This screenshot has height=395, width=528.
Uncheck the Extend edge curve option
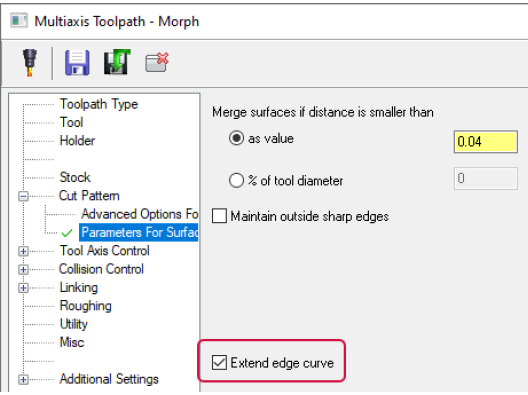(x=219, y=363)
